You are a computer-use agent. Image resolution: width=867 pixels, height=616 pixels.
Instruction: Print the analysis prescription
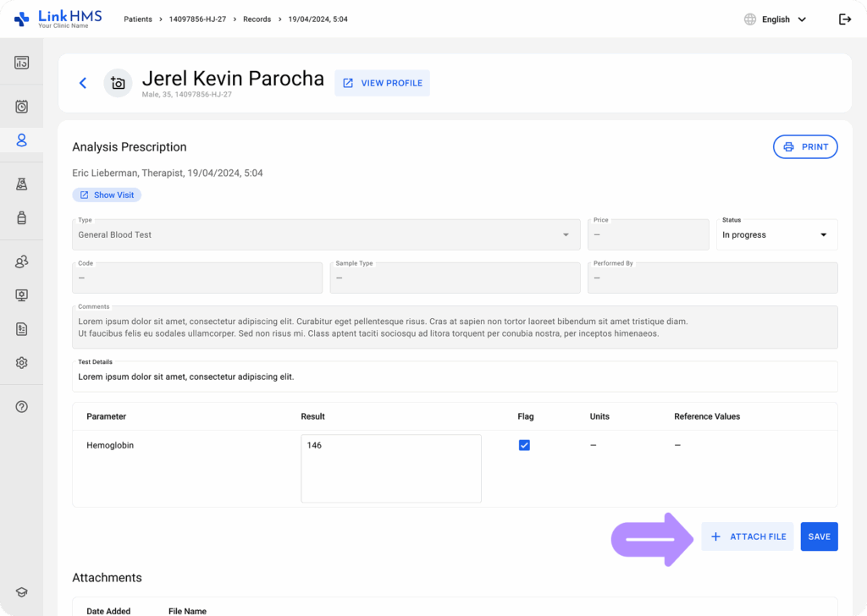(805, 147)
